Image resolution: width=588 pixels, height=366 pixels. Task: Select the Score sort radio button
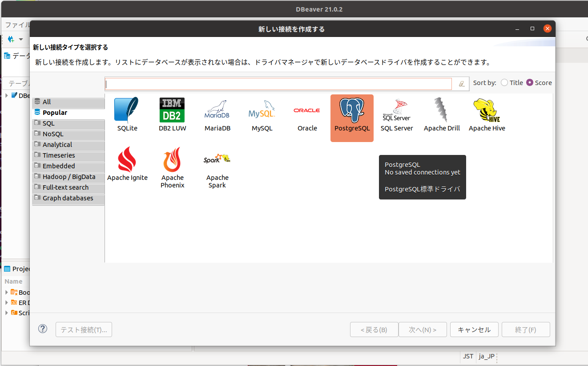click(530, 83)
